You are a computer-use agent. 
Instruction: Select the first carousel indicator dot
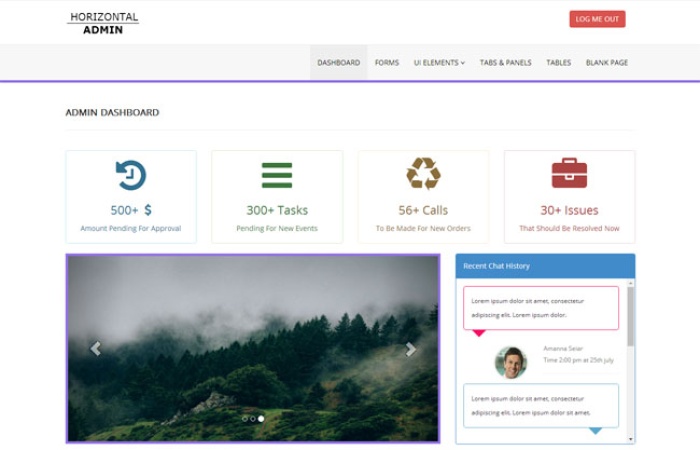[x=245, y=419]
